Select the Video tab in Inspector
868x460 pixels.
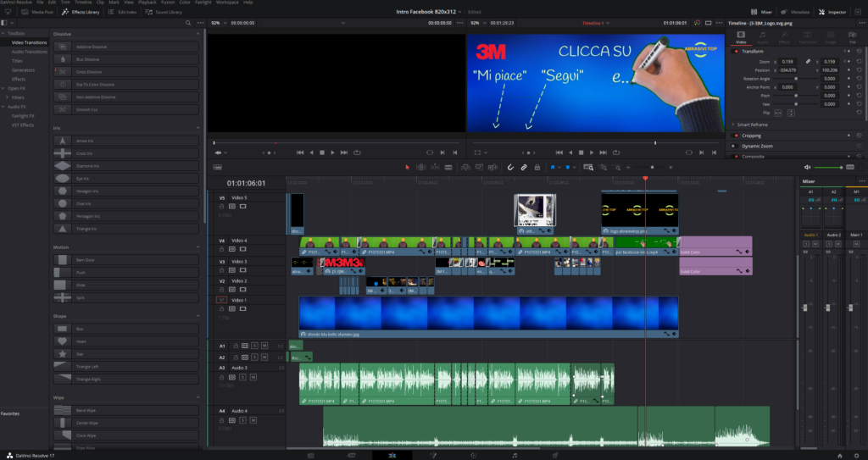tap(741, 37)
